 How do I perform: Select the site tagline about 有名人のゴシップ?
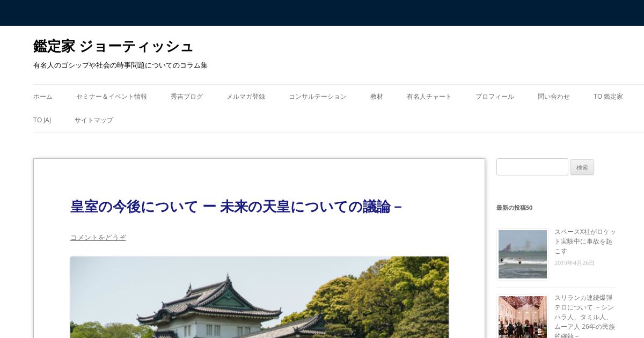120,65
